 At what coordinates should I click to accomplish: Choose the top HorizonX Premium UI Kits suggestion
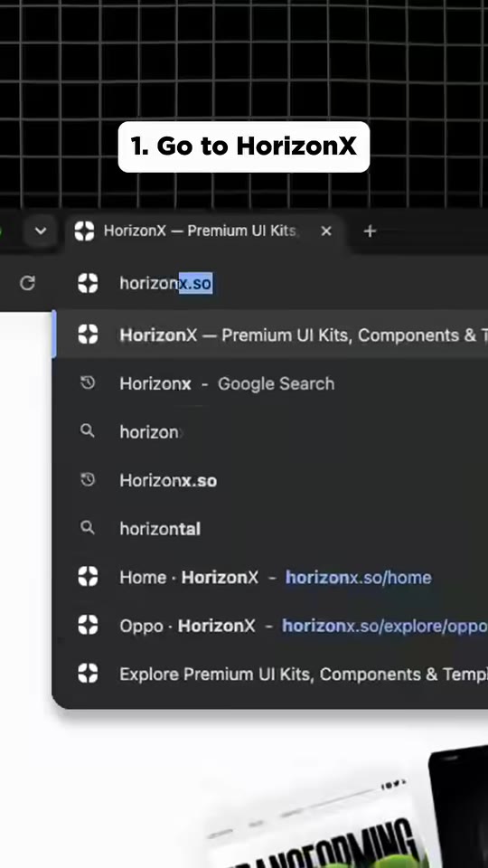point(270,335)
